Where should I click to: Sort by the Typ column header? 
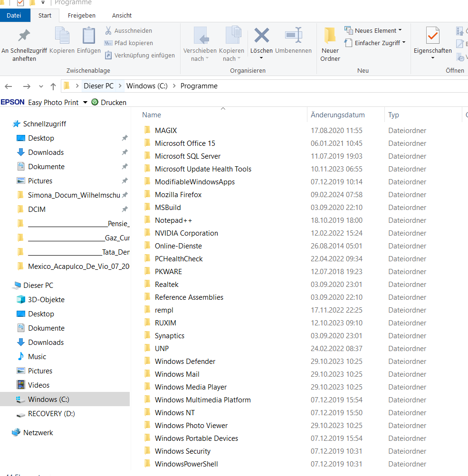coord(393,115)
